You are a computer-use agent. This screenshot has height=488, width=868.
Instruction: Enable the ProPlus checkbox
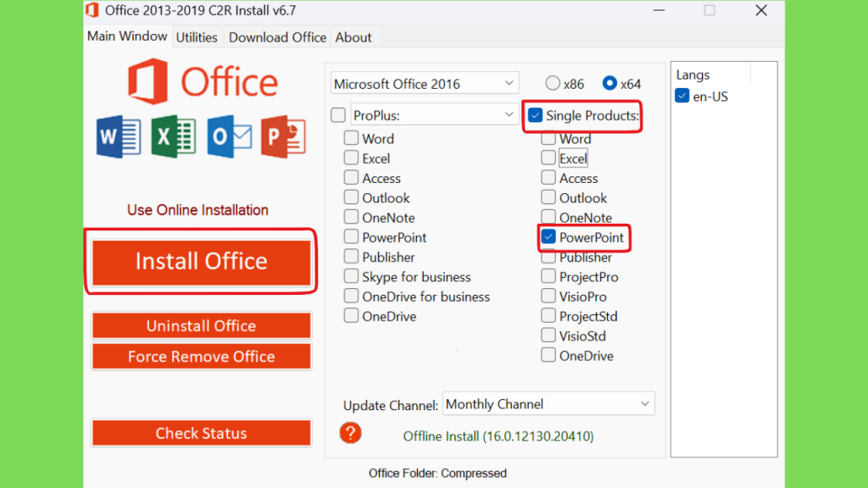338,115
